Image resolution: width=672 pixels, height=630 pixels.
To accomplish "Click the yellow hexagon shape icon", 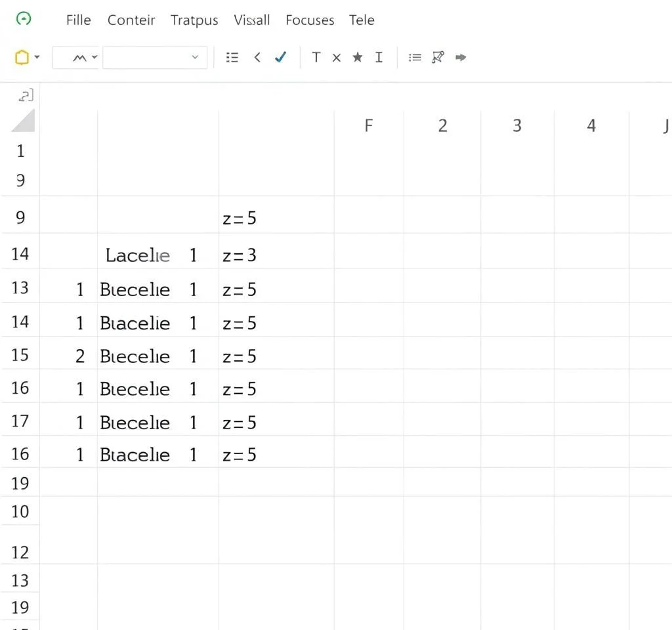I will [22, 58].
